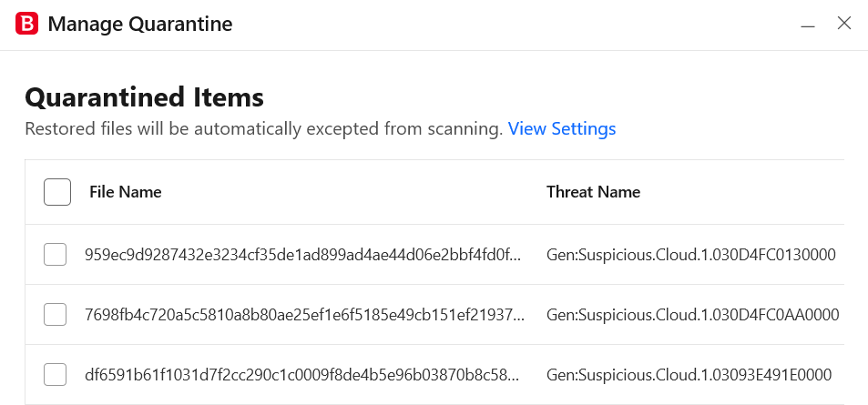The width and height of the screenshot is (868, 405).
Task: Click the red Bitdefender B logo icon
Action: point(26,24)
